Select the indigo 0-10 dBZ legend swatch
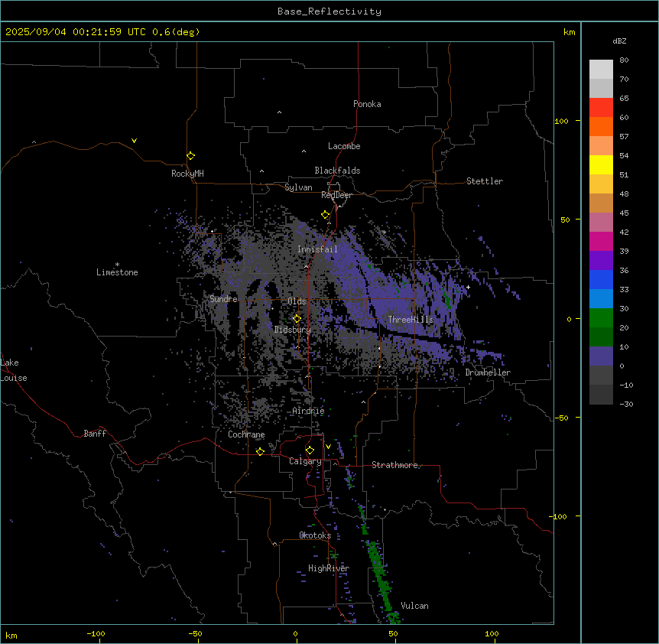Image resolution: width=659 pixels, height=644 pixels. [x=601, y=356]
